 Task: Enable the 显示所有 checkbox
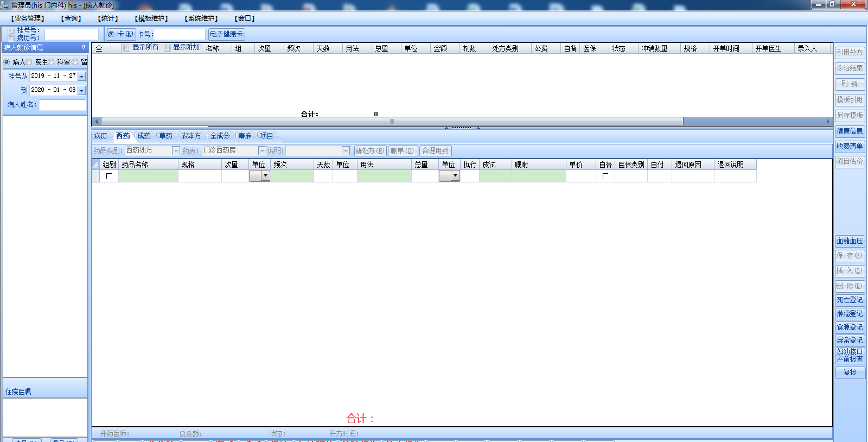point(126,48)
